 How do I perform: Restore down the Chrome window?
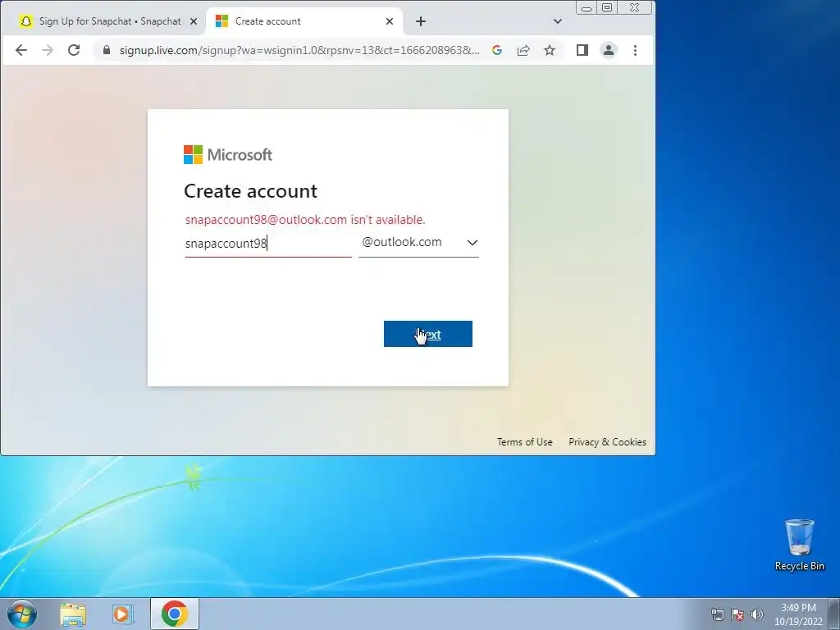(x=607, y=7)
